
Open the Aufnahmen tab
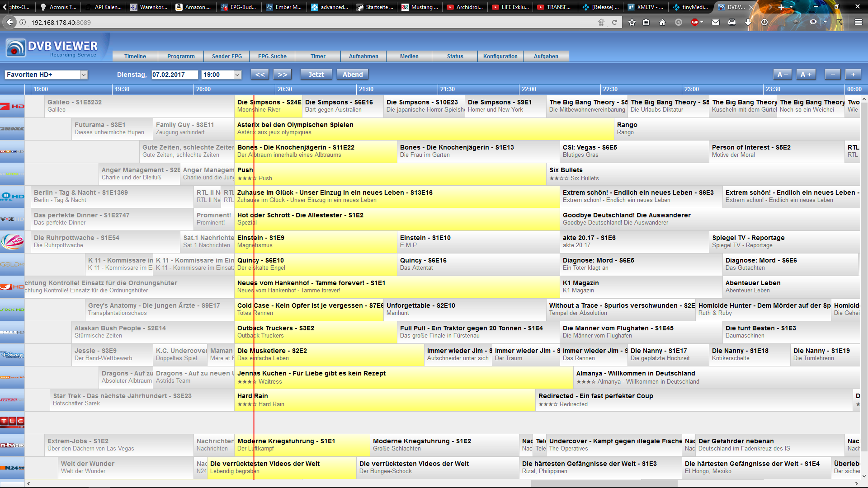pos(363,56)
